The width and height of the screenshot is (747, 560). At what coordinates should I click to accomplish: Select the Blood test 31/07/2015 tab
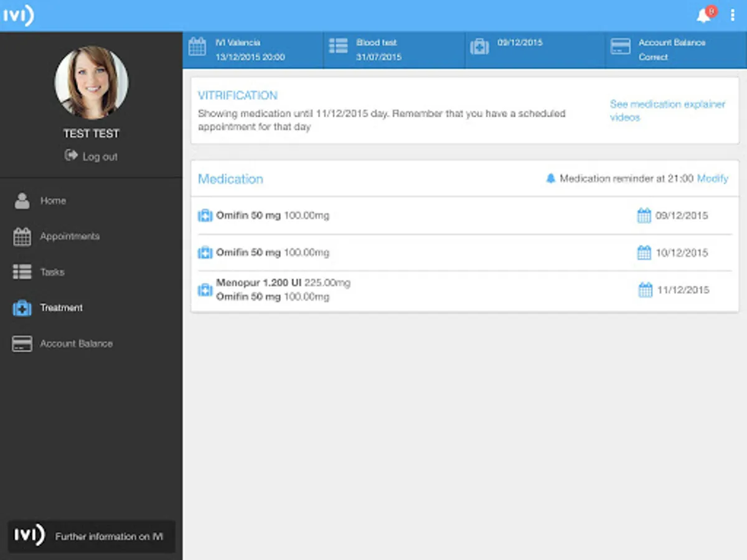(x=393, y=49)
